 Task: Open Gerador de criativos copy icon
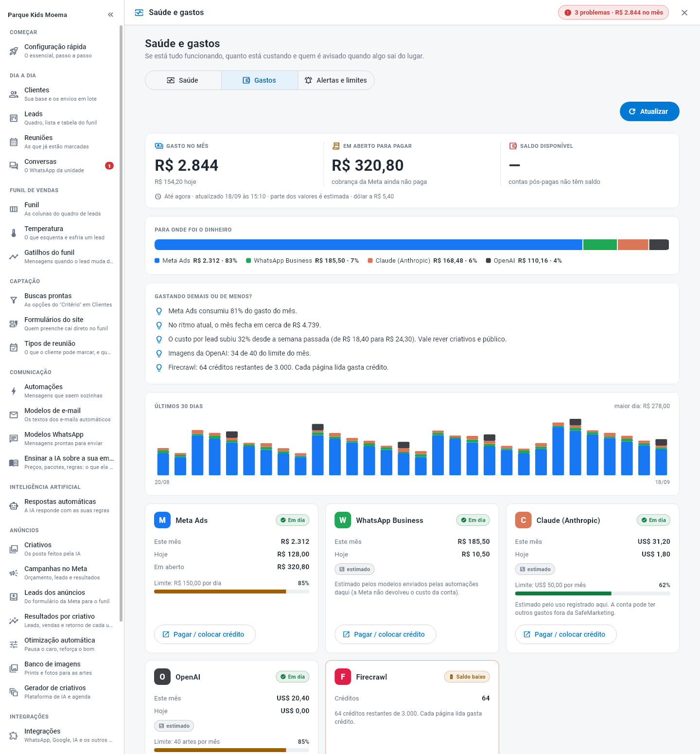tap(14, 692)
